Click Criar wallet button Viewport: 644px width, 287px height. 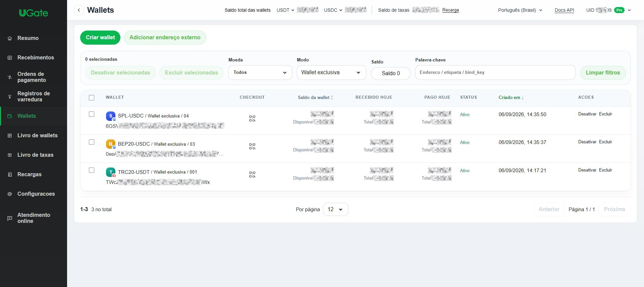point(100,38)
